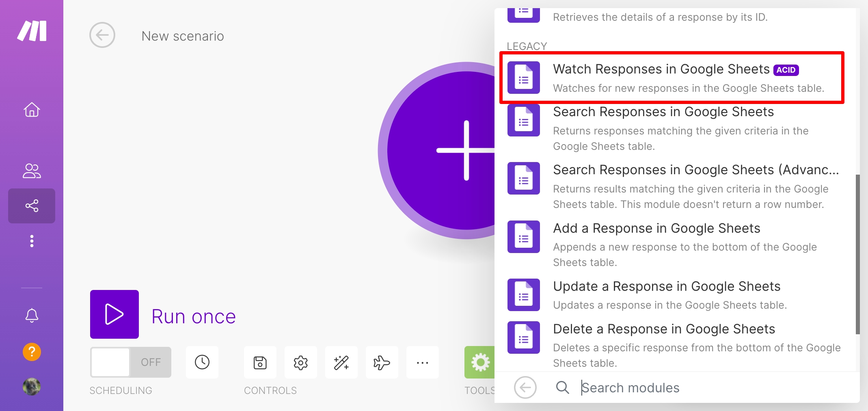The height and width of the screenshot is (411, 868).
Task: Select Search Responses in Google Sheets
Action: tap(674, 128)
